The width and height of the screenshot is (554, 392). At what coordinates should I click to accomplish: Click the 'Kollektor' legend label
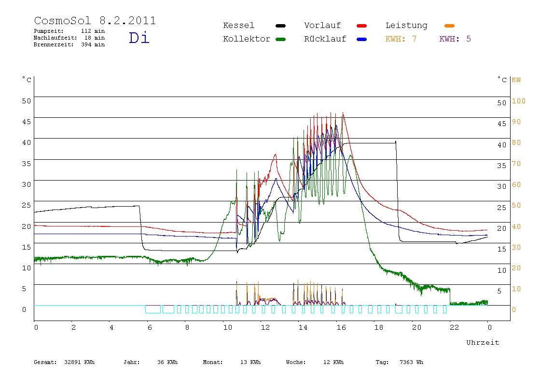click(x=247, y=39)
